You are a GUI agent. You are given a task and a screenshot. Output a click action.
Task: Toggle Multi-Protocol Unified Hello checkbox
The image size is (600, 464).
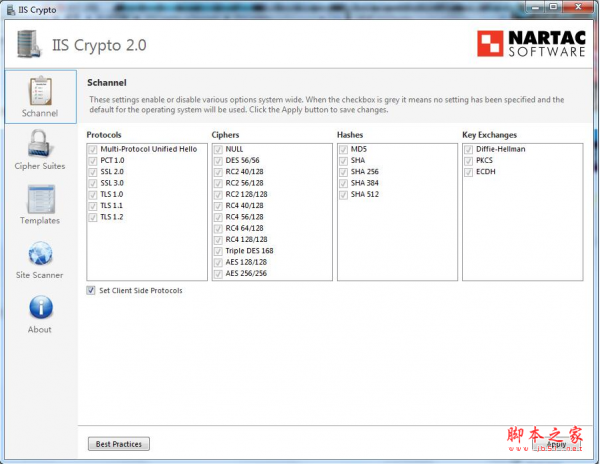(x=93, y=149)
